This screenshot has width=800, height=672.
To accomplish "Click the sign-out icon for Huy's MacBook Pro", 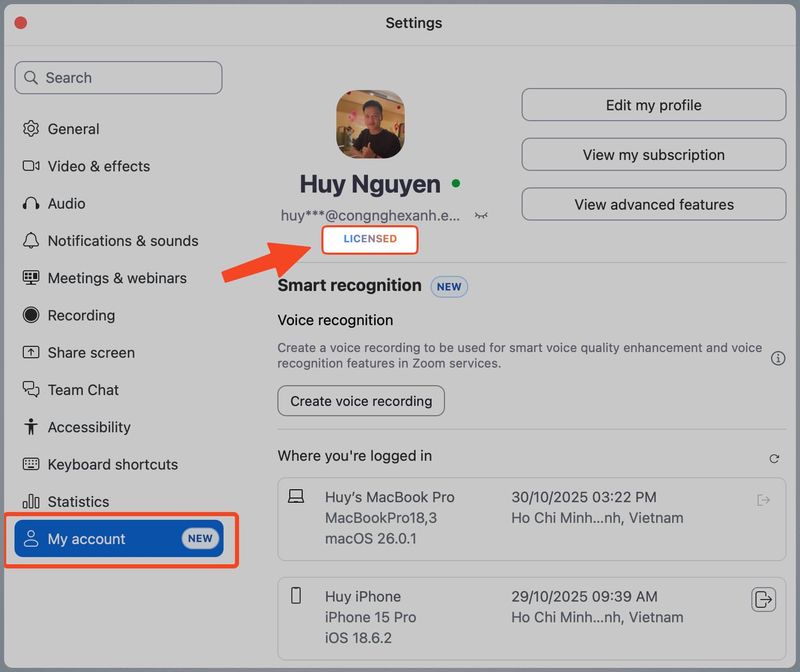I will (x=763, y=500).
